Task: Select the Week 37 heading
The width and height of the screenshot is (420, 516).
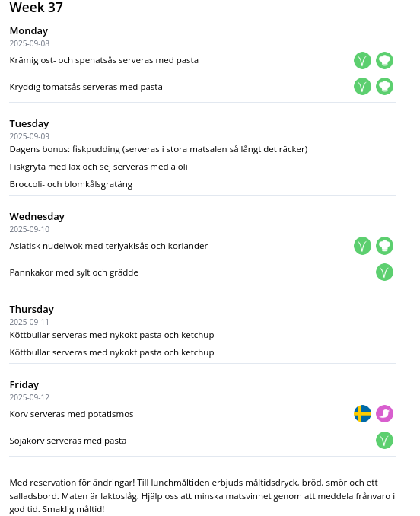Action: [x=37, y=8]
